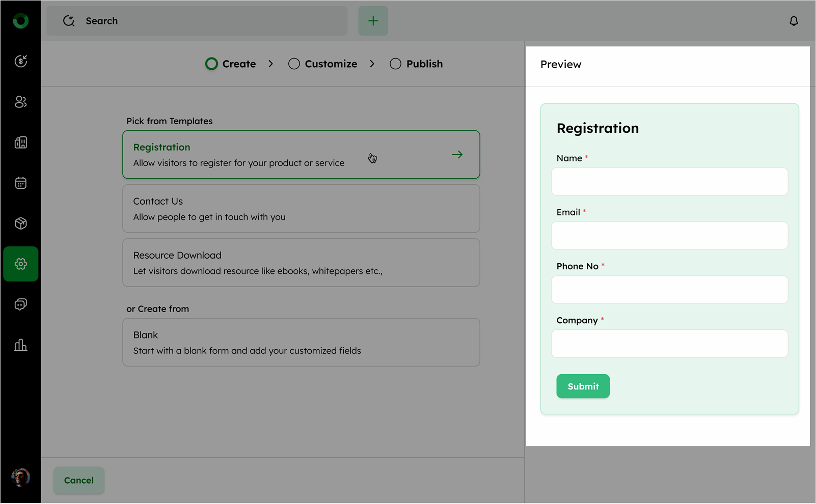
Task: Open the reports bar chart icon
Action: [x=20, y=345]
